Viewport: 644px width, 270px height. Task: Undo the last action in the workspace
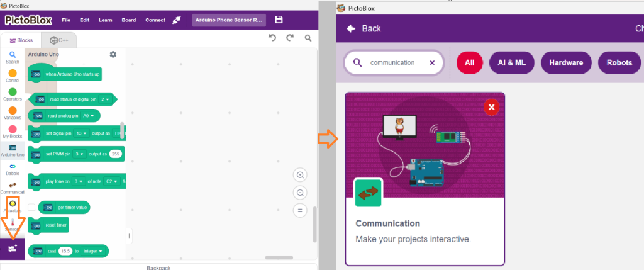click(x=272, y=38)
